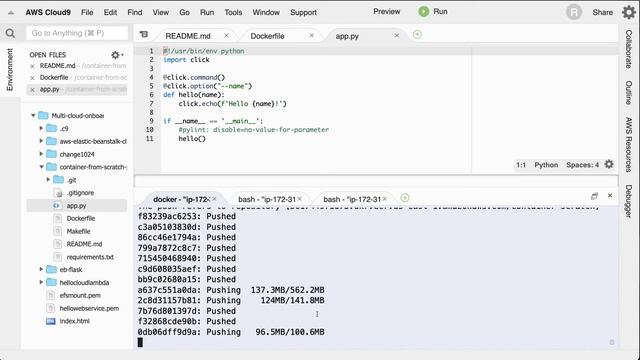Click AWS Cloud9 menu label
The width and height of the screenshot is (640, 360).
tap(48, 12)
